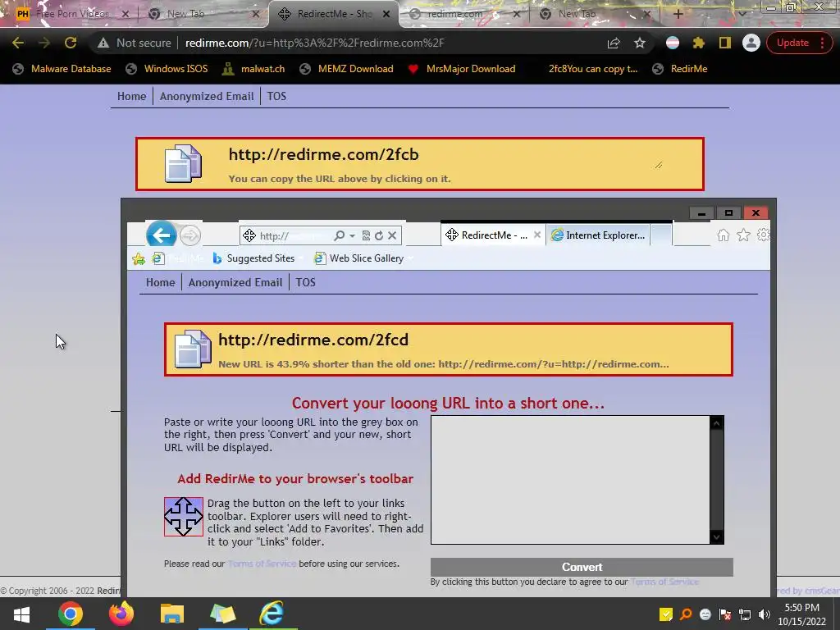Click Internet Explorer forward button
This screenshot has width=840, height=630.
pyautogui.click(x=189, y=235)
